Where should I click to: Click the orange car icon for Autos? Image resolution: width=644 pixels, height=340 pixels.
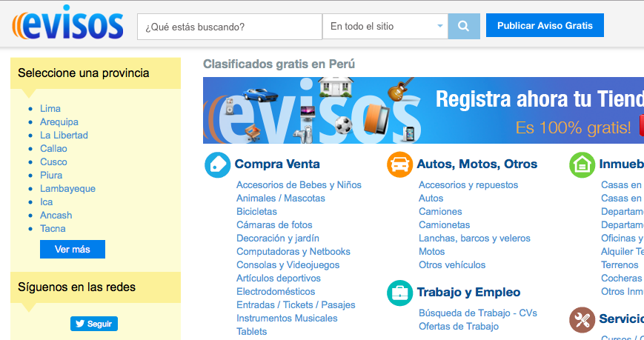tap(399, 164)
